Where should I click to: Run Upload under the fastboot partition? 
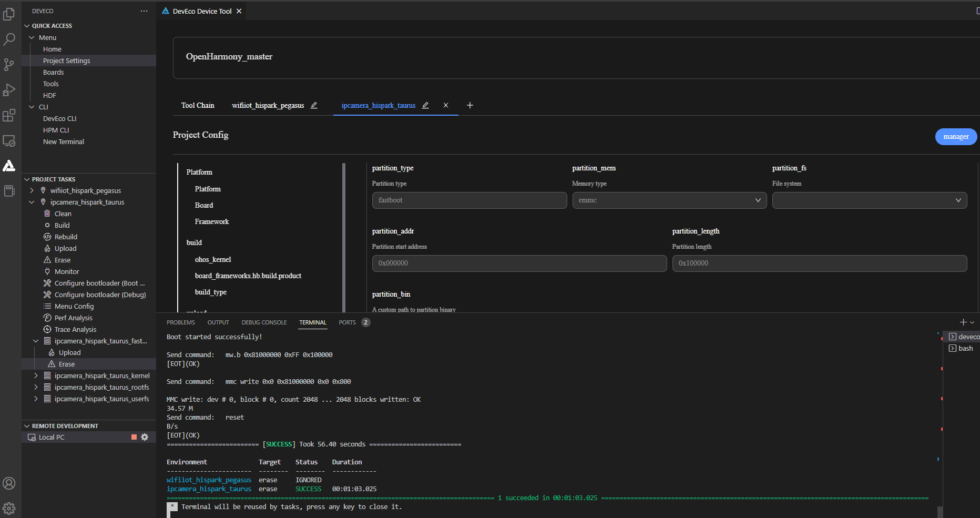pos(69,352)
